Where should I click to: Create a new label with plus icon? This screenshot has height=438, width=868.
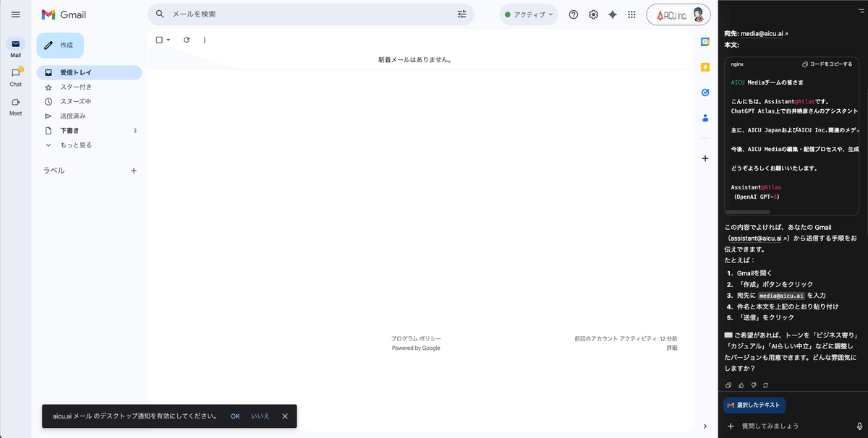133,171
